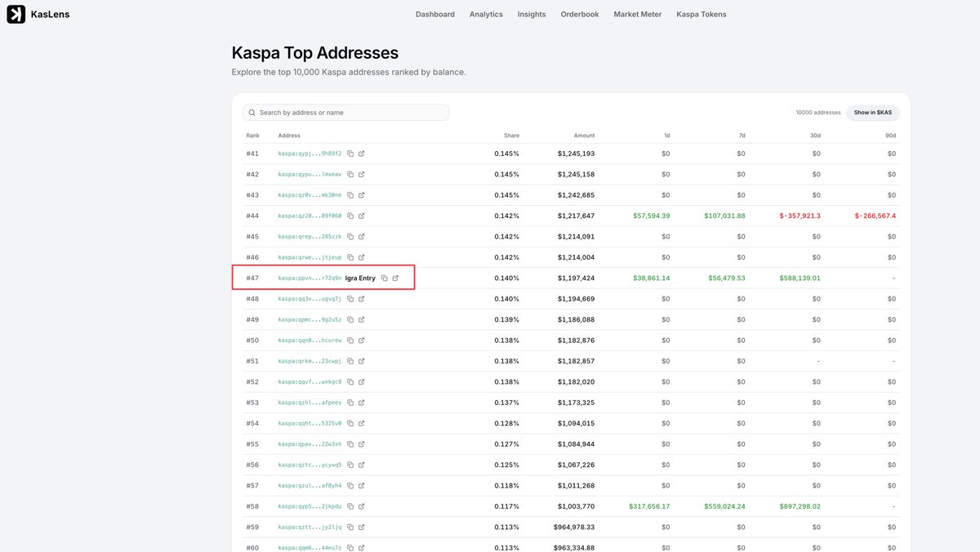Click 30d change $-357,921.3
The image size is (980, 552).
800,216
